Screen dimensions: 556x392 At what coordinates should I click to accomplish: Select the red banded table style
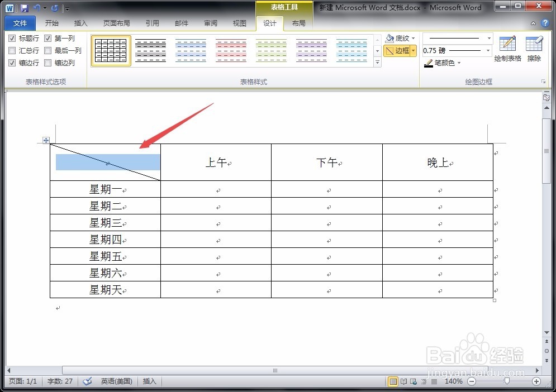tap(231, 51)
